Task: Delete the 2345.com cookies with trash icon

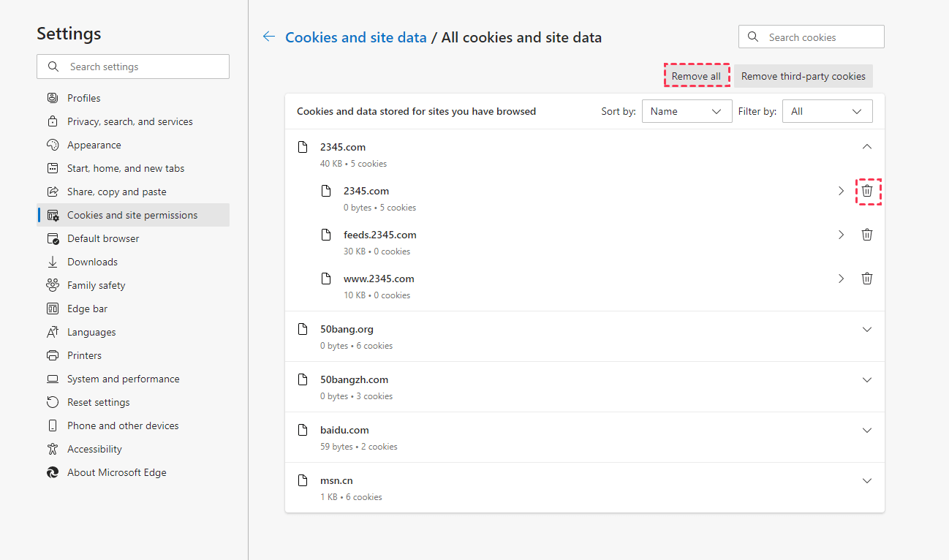Action: coord(867,191)
